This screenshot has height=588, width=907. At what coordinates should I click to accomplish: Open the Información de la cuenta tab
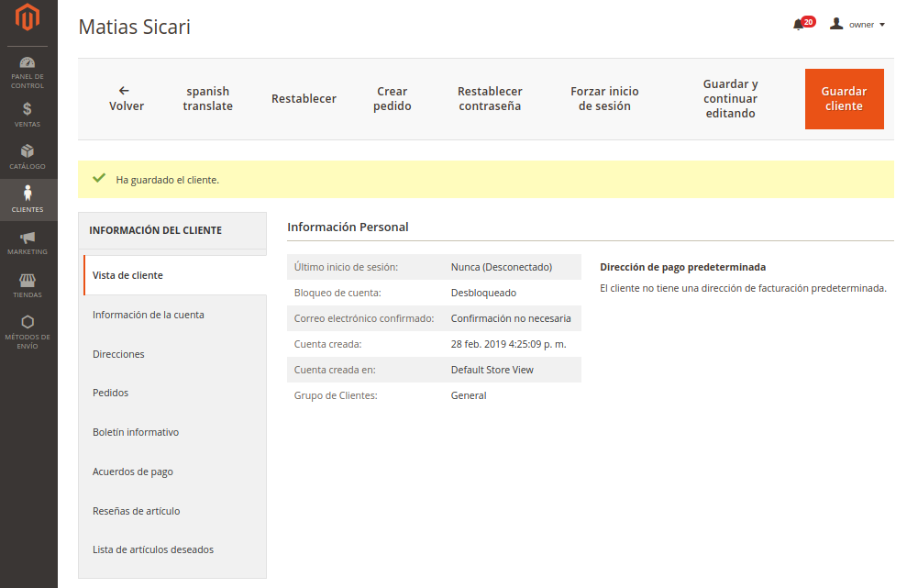(175, 315)
